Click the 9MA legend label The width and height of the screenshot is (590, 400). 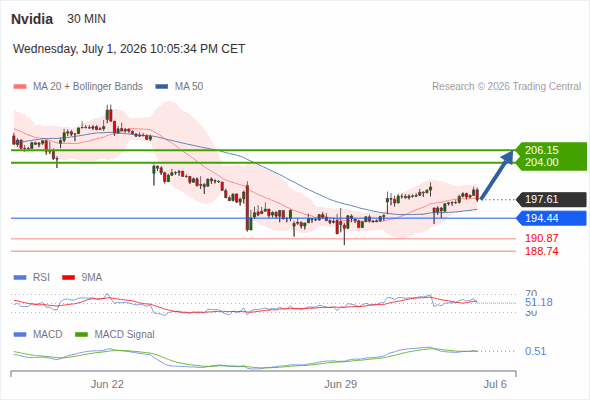point(92,278)
